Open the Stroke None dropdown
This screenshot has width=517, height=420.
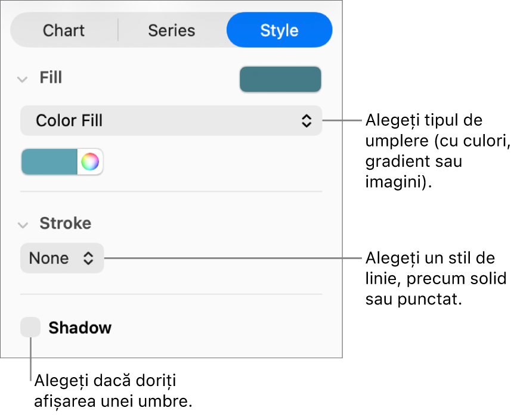[61, 259]
